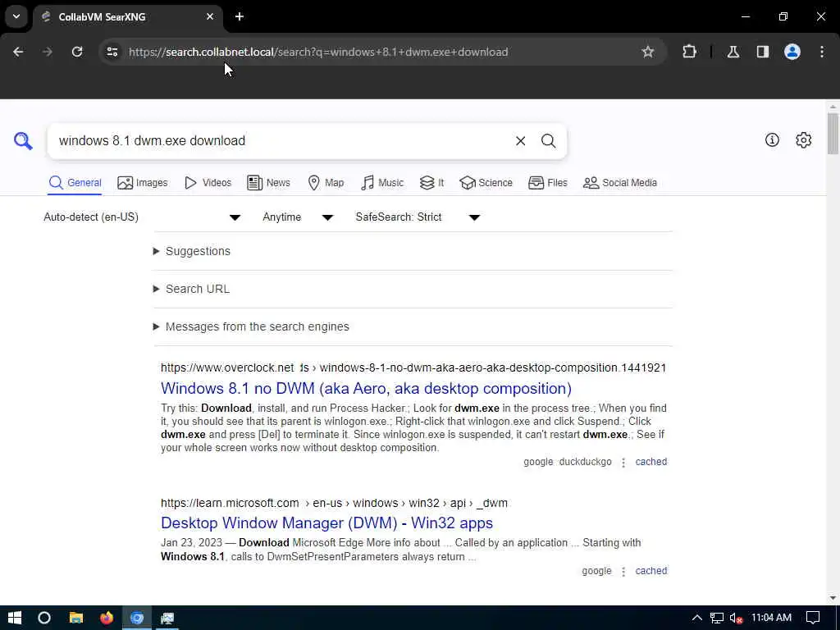Viewport: 840px width, 630px height.
Task: Click the forward navigation arrow
Action: click(47, 52)
